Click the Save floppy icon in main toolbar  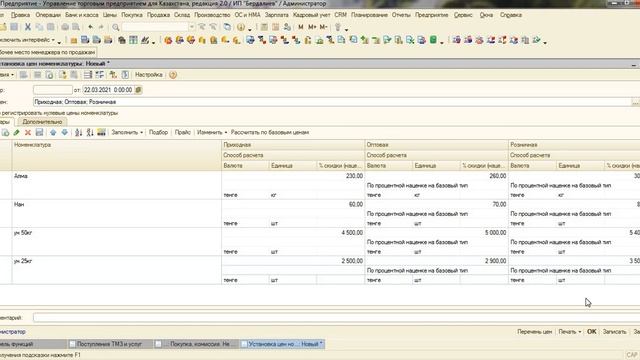coord(14,27)
